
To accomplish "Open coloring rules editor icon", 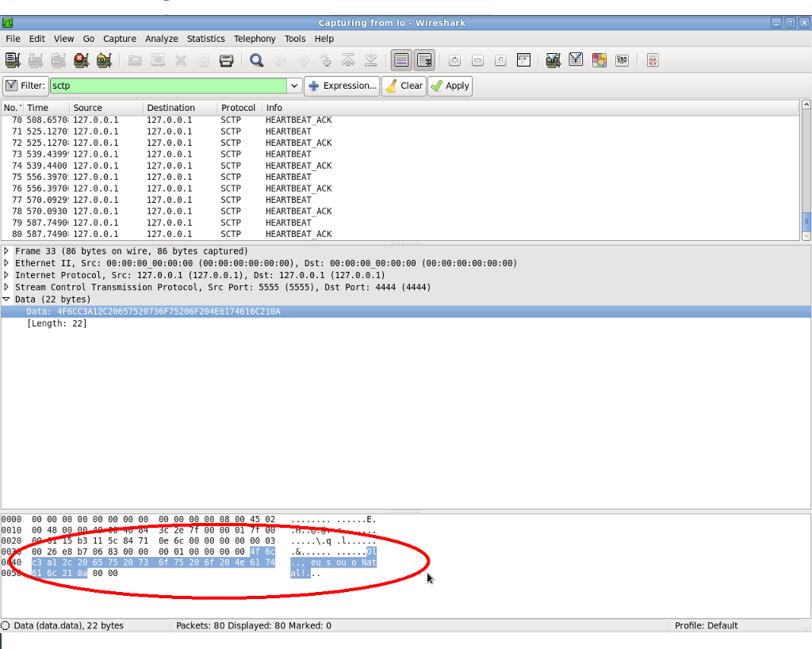I will coord(599,60).
